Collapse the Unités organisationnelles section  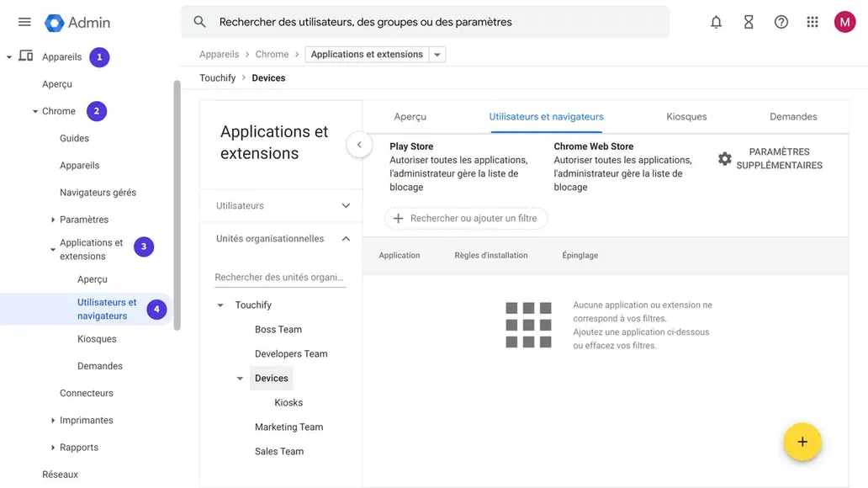tap(345, 238)
